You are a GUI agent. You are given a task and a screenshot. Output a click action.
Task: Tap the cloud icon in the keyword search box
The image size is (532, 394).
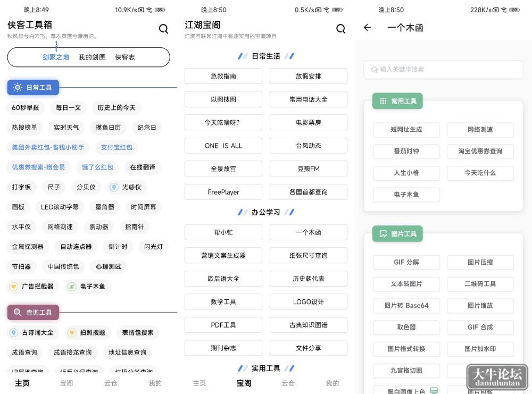point(374,70)
